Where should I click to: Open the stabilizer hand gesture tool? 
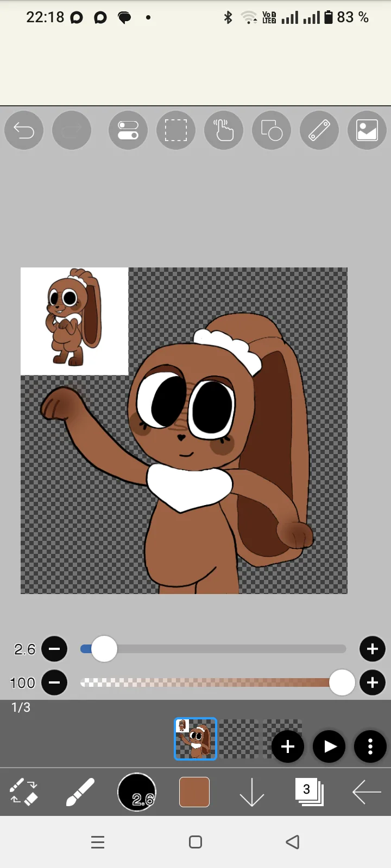(x=224, y=130)
